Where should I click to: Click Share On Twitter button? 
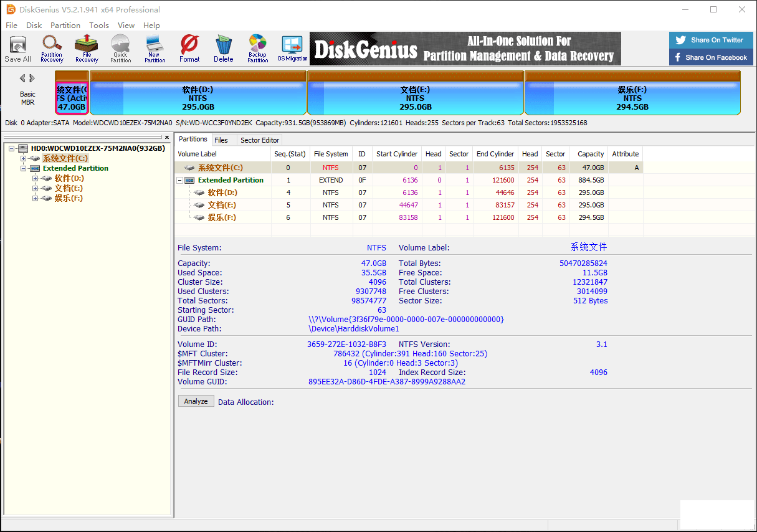tap(712, 40)
